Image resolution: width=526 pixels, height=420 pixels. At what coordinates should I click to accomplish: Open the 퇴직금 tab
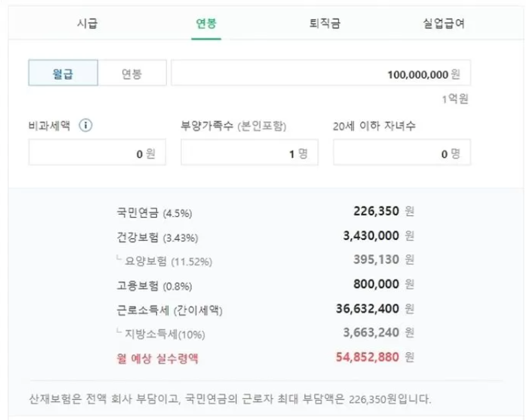click(325, 24)
